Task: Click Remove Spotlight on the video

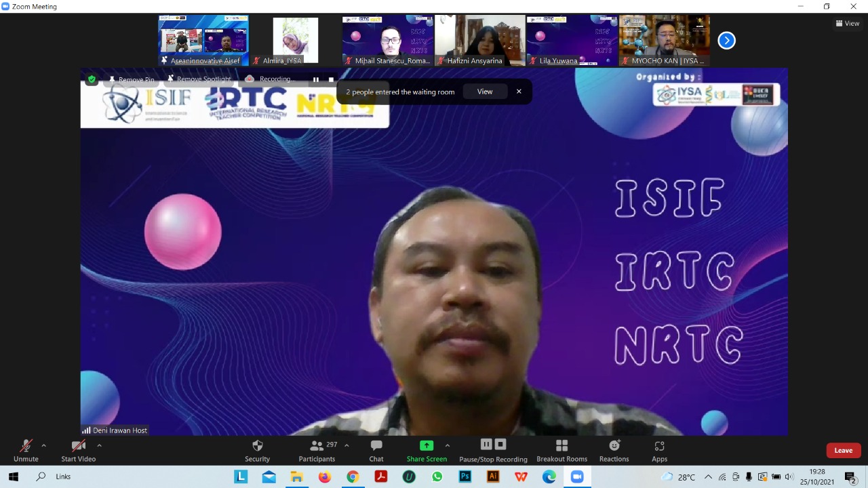Action: [199, 79]
